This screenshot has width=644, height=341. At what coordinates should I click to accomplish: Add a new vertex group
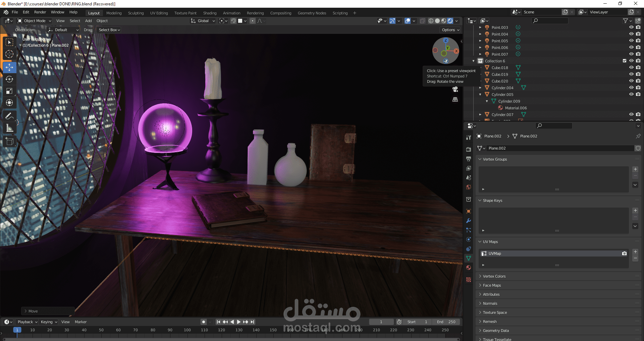635,169
